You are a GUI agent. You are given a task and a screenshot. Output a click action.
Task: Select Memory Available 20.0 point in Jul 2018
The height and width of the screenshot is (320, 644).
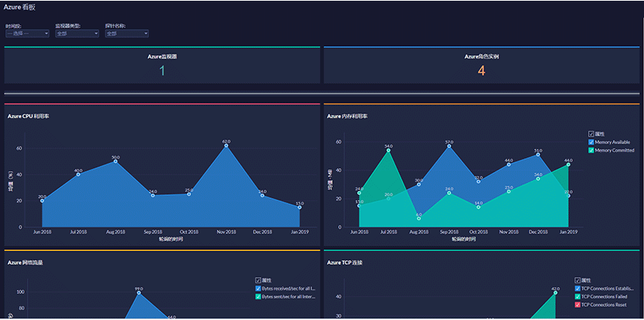click(389, 199)
